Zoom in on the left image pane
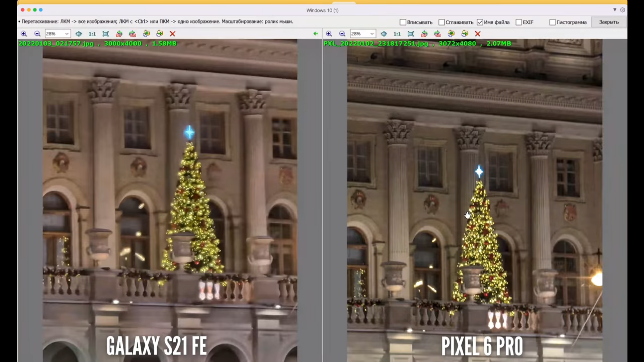This screenshot has height=362, width=644. (24, 34)
